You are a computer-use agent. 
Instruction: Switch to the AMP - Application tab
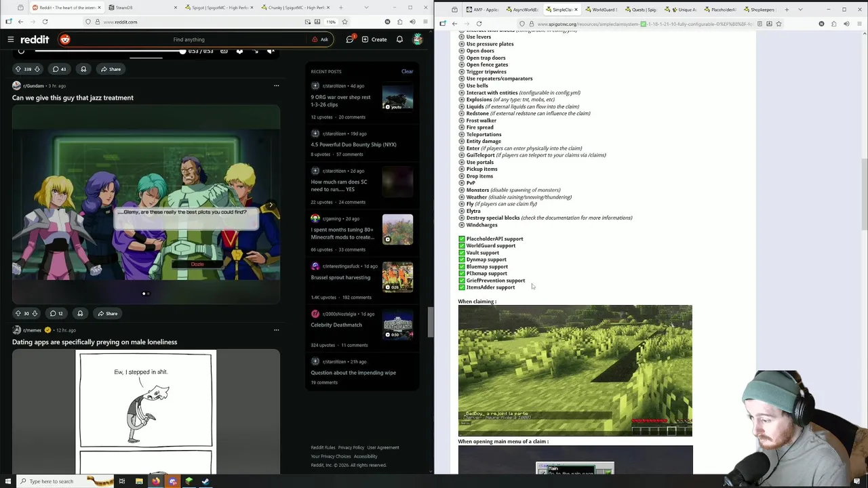(x=481, y=9)
